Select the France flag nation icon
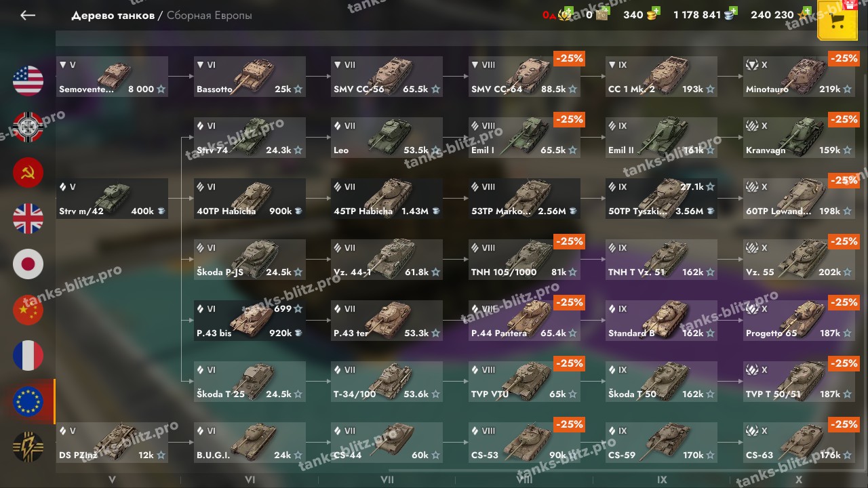 pyautogui.click(x=28, y=356)
